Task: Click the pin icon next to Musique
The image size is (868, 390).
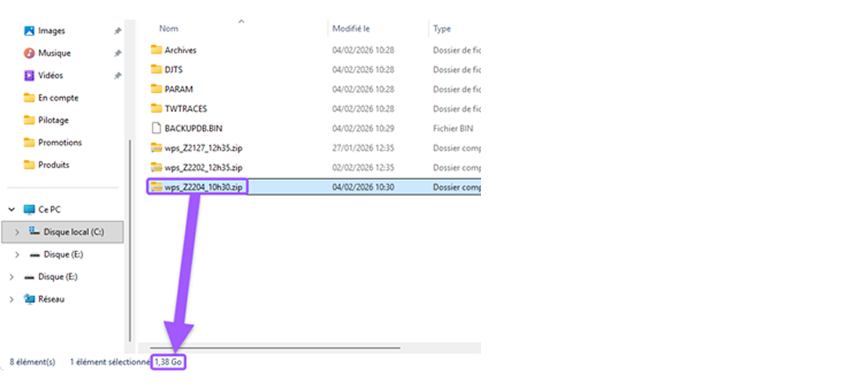Action: point(117,53)
